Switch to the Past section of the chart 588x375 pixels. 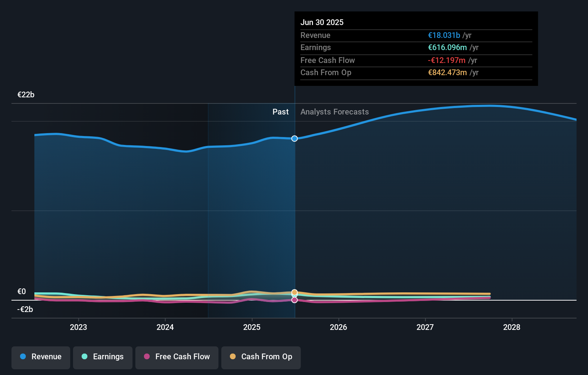(x=280, y=112)
